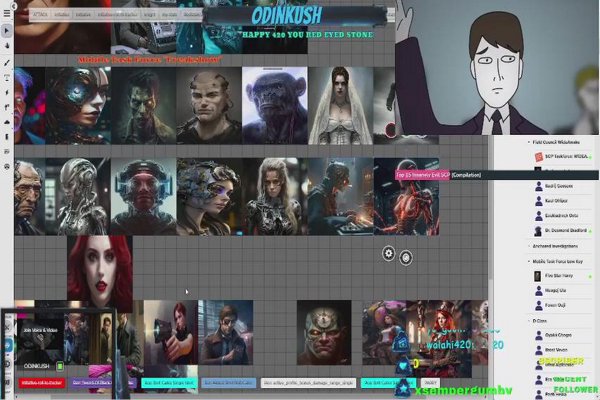600x400 pixels.
Task: Select the woman aiming a pistol token
Action: point(171,332)
